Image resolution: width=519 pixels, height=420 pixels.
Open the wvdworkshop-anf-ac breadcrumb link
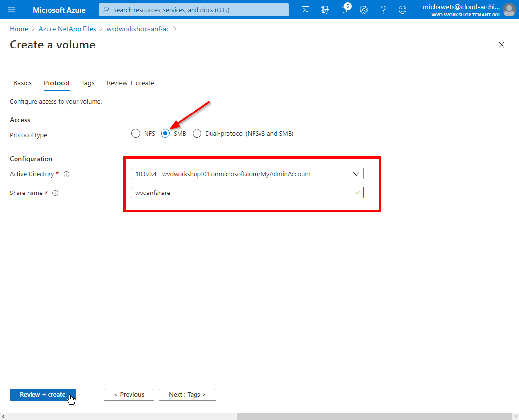pyautogui.click(x=138, y=29)
